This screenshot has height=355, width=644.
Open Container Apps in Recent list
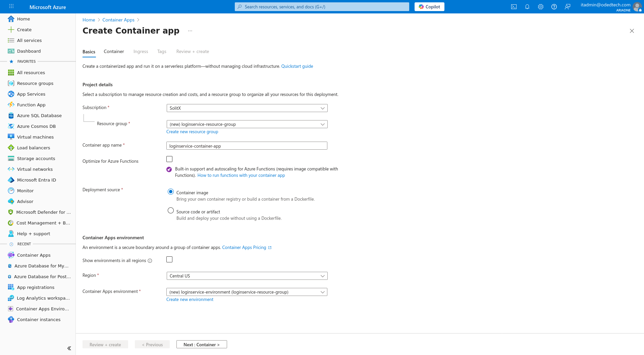(34, 255)
